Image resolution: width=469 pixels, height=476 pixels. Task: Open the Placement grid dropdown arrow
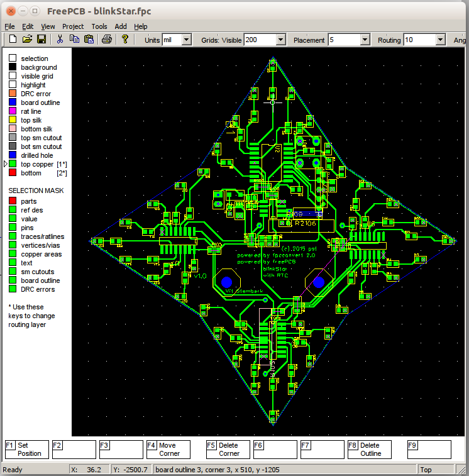pos(365,40)
